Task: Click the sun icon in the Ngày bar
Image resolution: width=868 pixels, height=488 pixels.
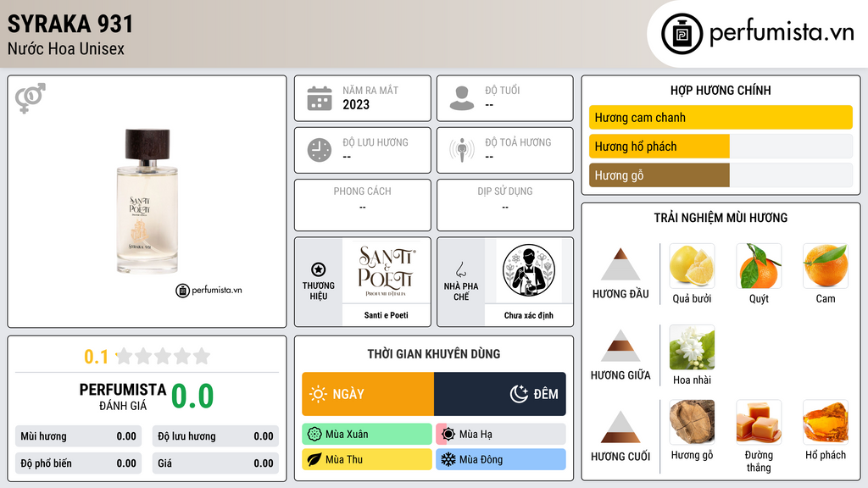Action: pos(318,394)
